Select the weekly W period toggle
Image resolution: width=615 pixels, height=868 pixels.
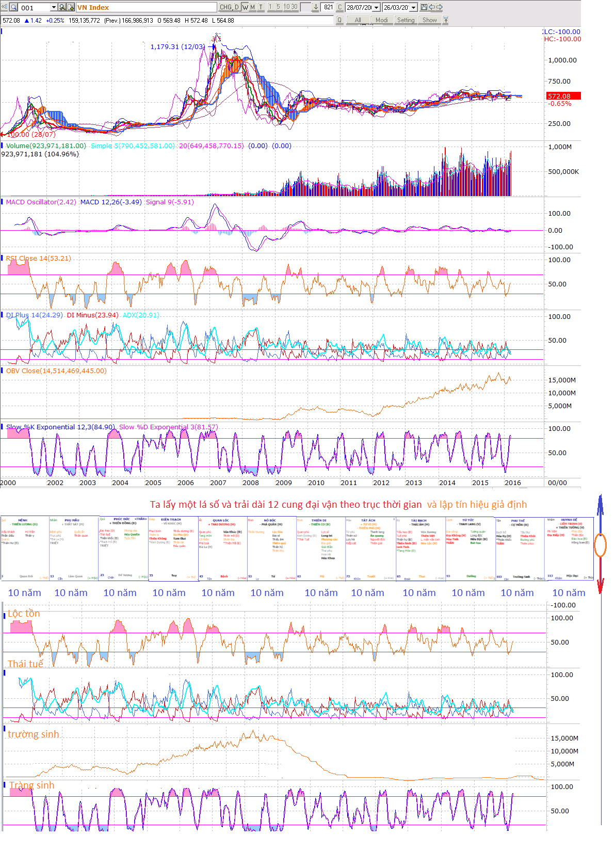(245, 7)
